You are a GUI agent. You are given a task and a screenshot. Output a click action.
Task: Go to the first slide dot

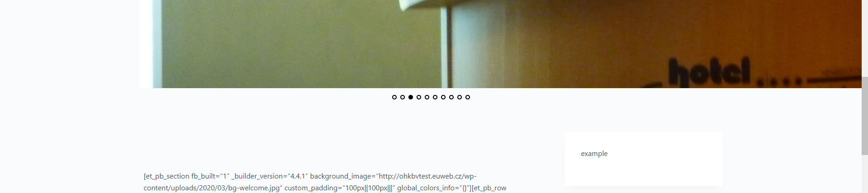pyautogui.click(x=394, y=97)
